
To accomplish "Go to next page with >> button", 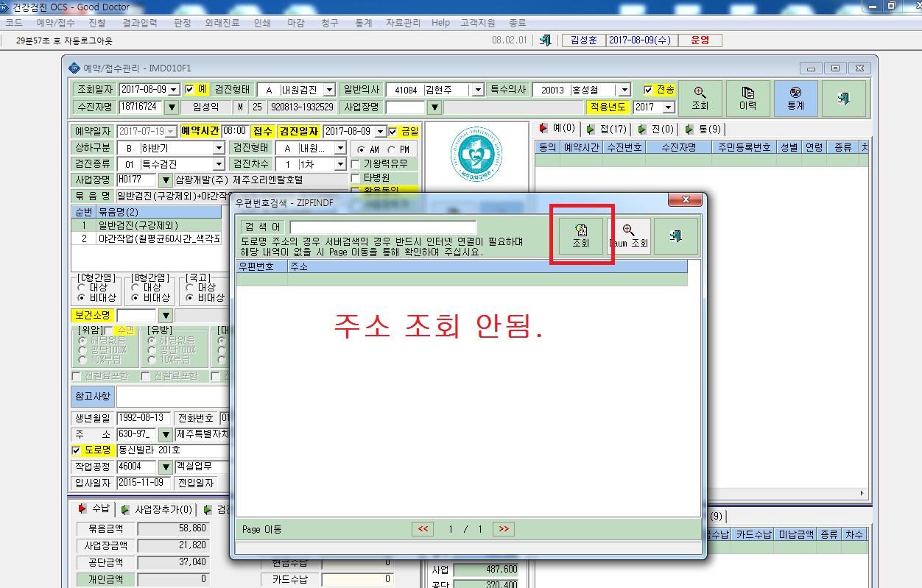I will pos(503,529).
